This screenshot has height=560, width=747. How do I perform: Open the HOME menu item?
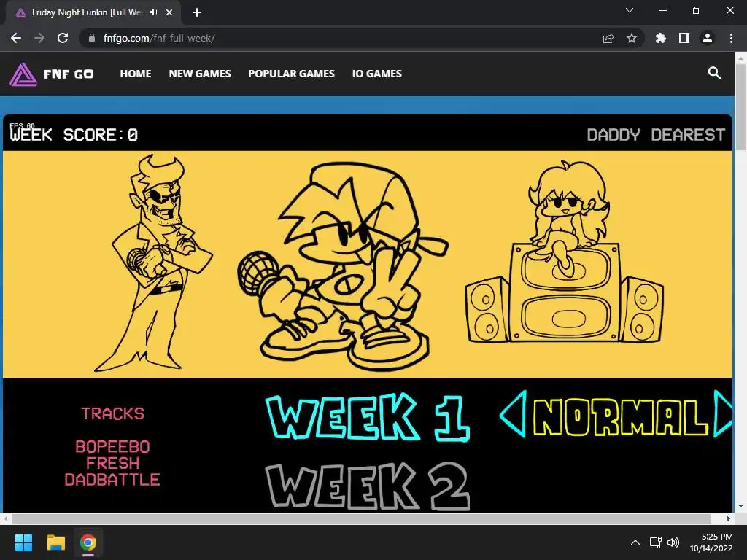click(x=136, y=74)
